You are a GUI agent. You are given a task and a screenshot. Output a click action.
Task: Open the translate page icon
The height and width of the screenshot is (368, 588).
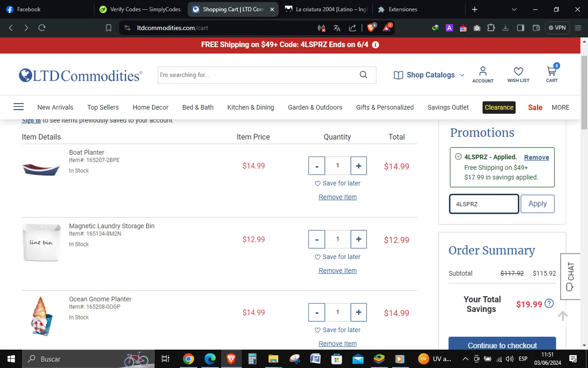[x=337, y=28]
